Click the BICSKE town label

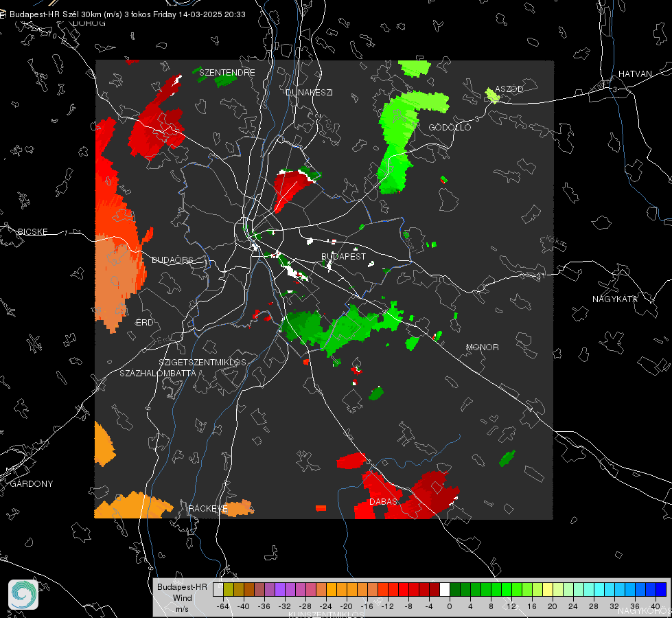click(32, 231)
